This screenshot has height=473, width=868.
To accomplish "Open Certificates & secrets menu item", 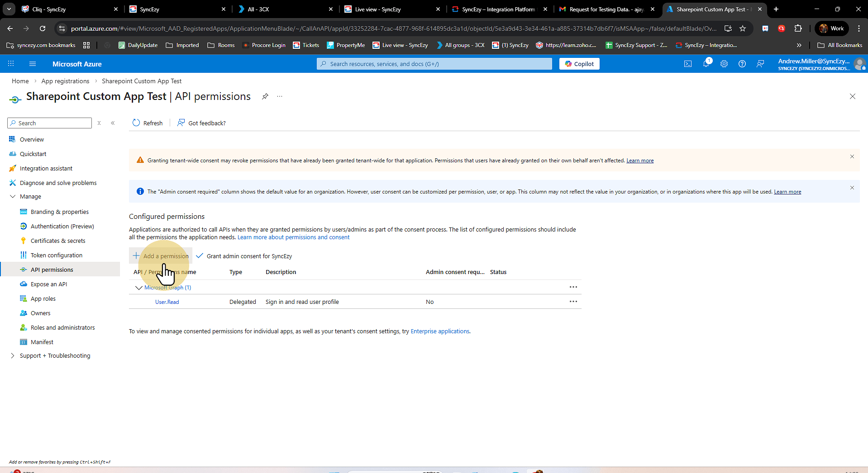I will pos(58,241).
